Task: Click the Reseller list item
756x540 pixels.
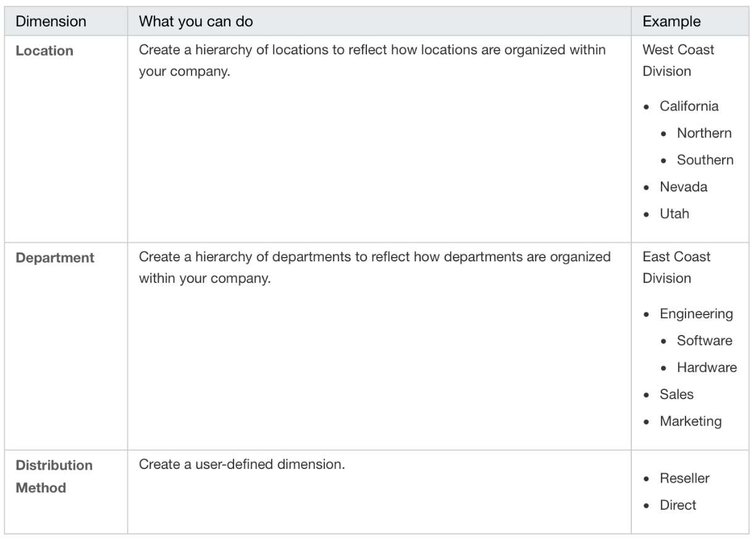Action: 685,478
